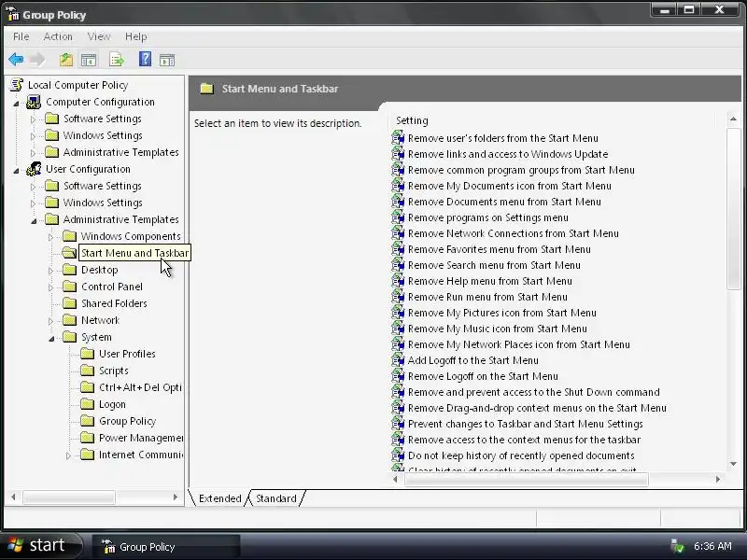
Task: Expand the Windows Components node
Action: 50,237
